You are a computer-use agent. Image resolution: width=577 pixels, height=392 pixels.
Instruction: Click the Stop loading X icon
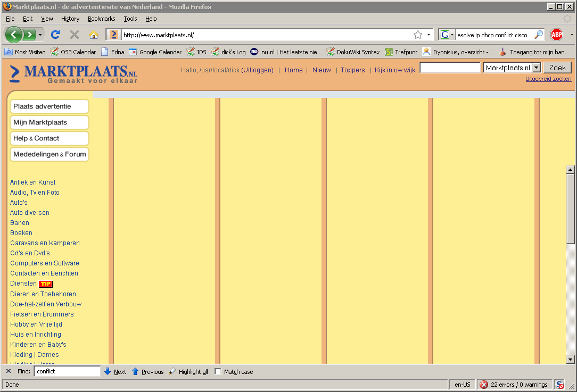[x=75, y=35]
